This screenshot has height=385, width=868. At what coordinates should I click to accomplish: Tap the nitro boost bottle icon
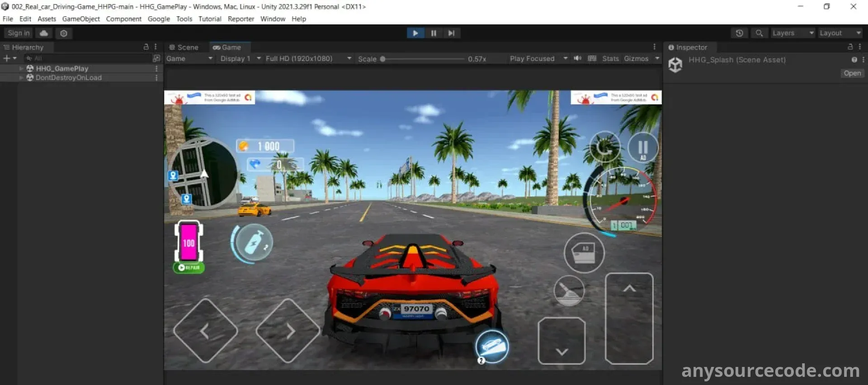point(254,243)
